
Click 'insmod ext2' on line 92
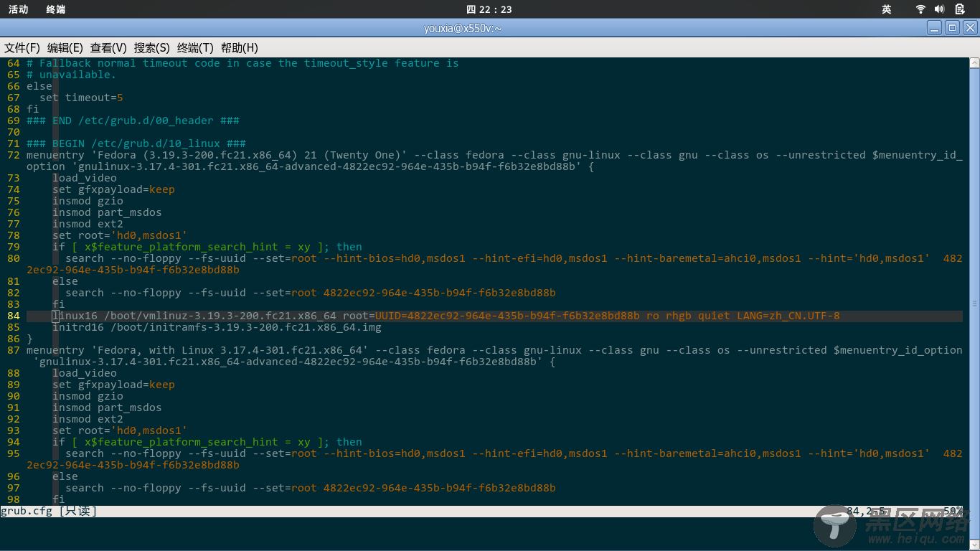tap(88, 419)
